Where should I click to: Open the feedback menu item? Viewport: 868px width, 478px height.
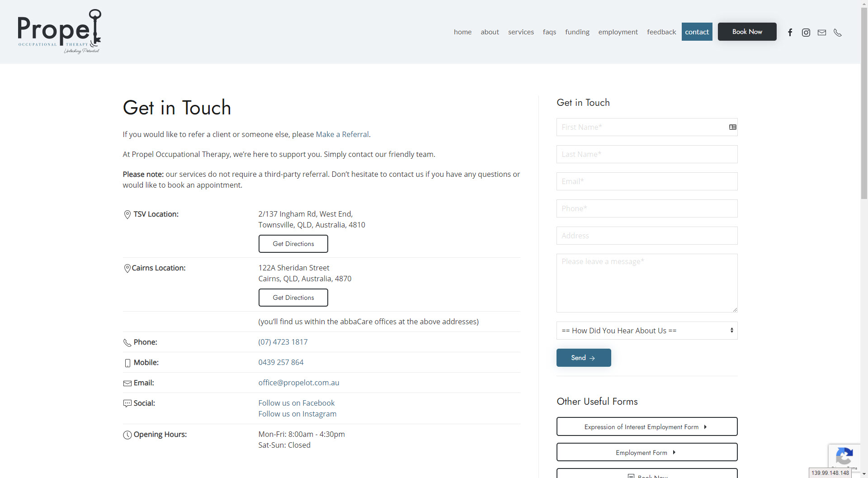[661, 32]
